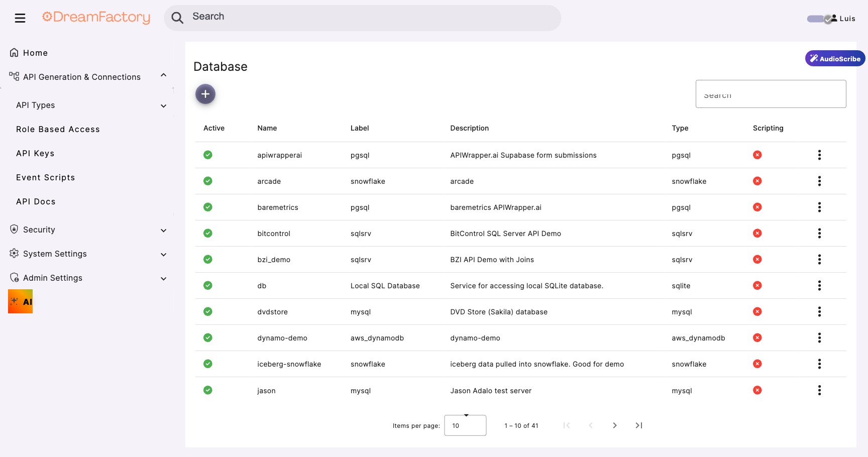Open the three-dot menu for dvdstore
The height and width of the screenshot is (457, 868).
click(x=819, y=311)
